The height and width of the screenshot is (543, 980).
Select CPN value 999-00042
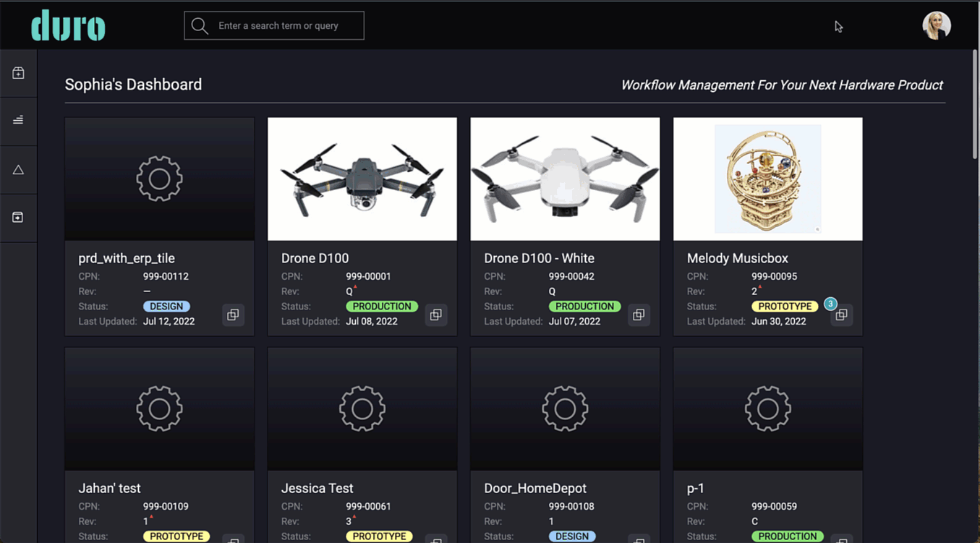click(571, 276)
